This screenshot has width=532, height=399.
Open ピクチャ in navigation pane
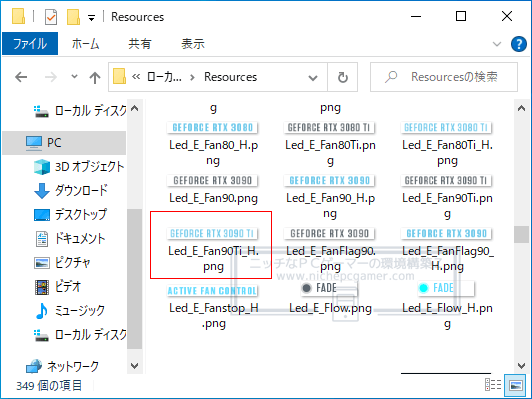coord(62,262)
